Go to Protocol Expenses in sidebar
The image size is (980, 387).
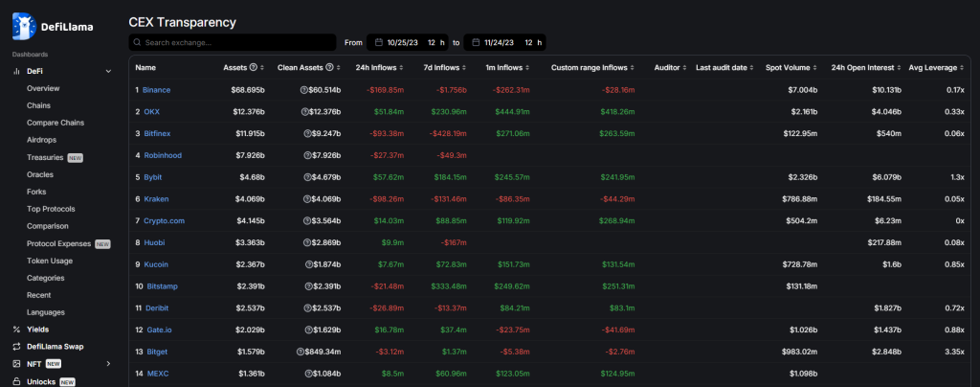point(58,243)
